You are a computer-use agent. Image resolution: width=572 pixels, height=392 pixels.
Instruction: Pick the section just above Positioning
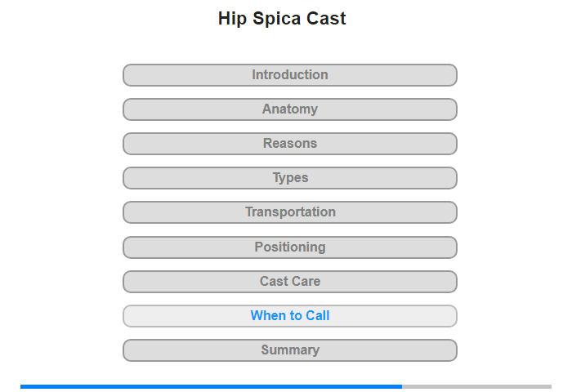tap(290, 212)
